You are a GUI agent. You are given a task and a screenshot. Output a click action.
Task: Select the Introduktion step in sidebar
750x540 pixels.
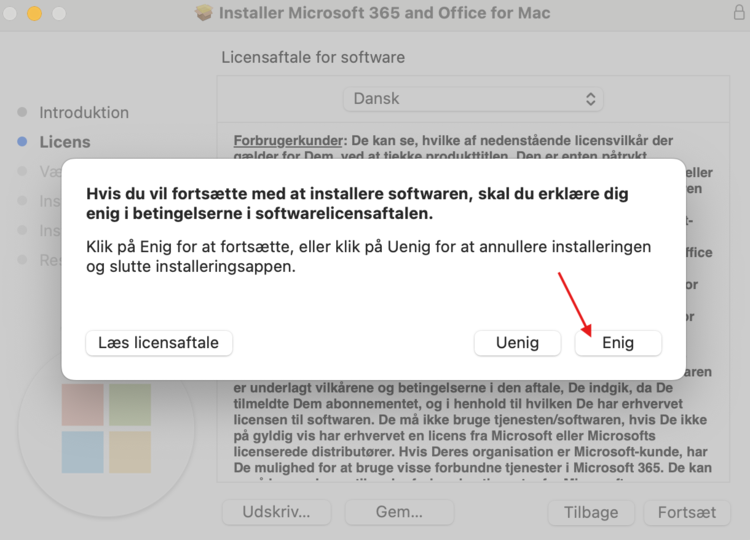pos(84,112)
